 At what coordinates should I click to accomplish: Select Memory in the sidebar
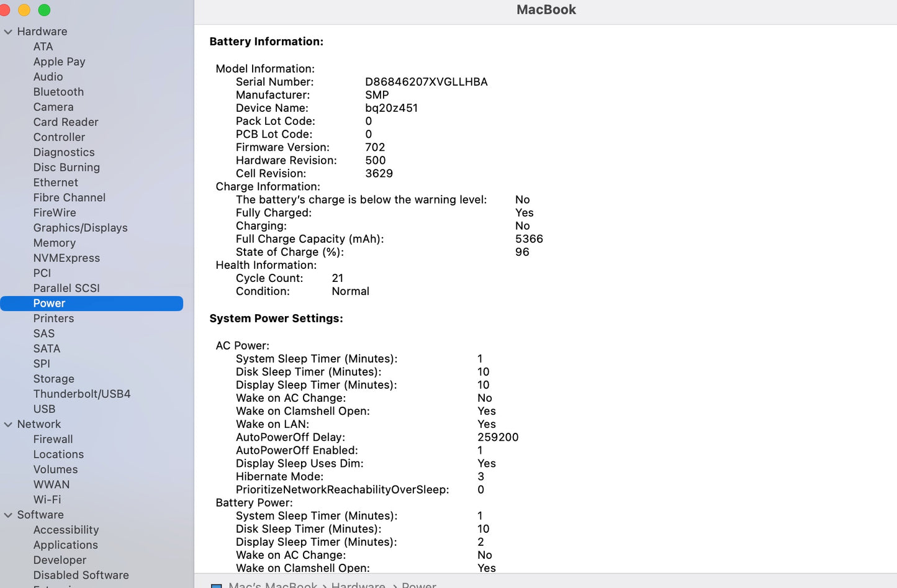(x=55, y=243)
